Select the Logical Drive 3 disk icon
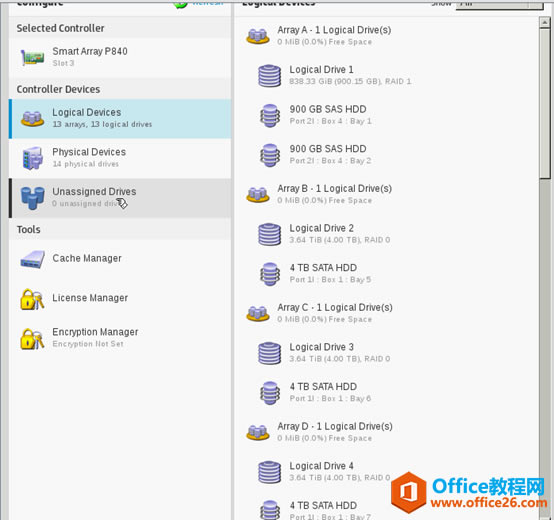The height and width of the screenshot is (520, 554). coord(270,353)
